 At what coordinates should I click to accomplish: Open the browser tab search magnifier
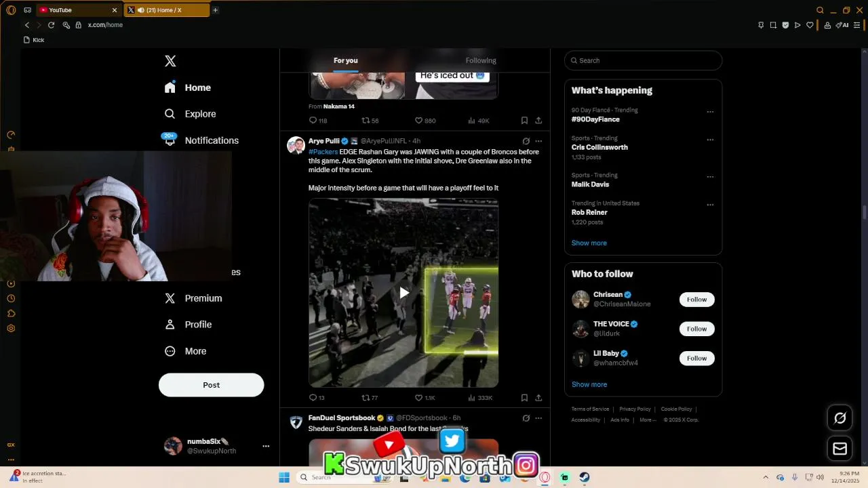[820, 10]
